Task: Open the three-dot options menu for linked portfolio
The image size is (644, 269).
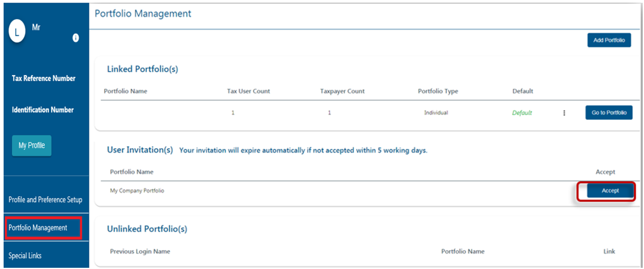Action: point(564,113)
